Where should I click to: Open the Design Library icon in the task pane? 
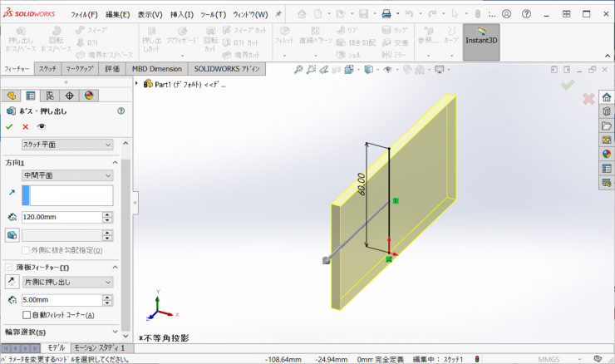click(x=606, y=111)
